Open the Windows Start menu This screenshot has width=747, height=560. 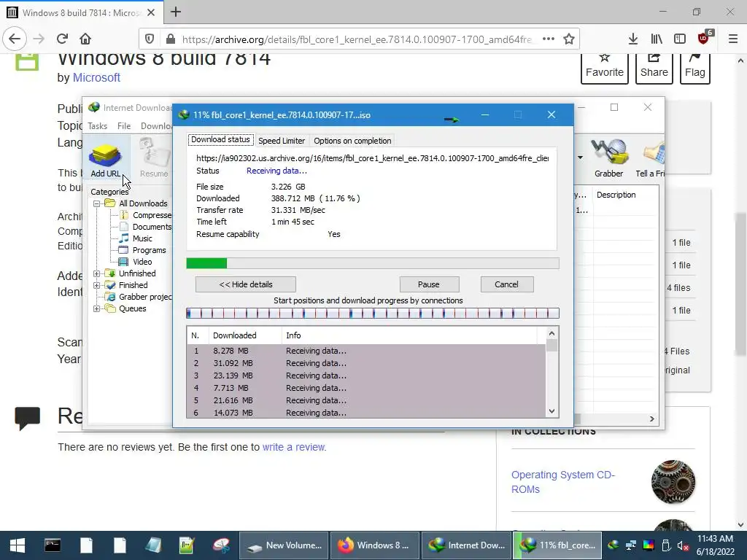coord(18,545)
